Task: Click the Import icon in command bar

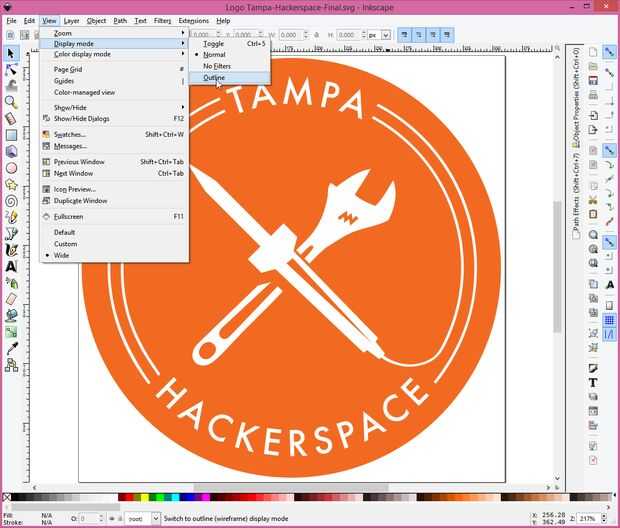Action: pos(593,115)
